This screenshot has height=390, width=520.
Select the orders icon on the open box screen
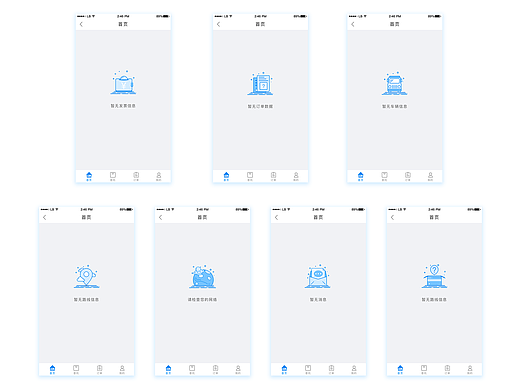(447, 369)
